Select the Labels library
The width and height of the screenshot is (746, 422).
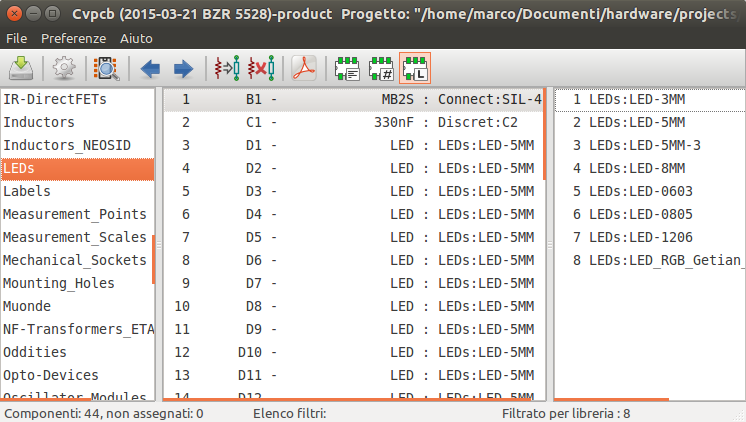click(x=78, y=191)
